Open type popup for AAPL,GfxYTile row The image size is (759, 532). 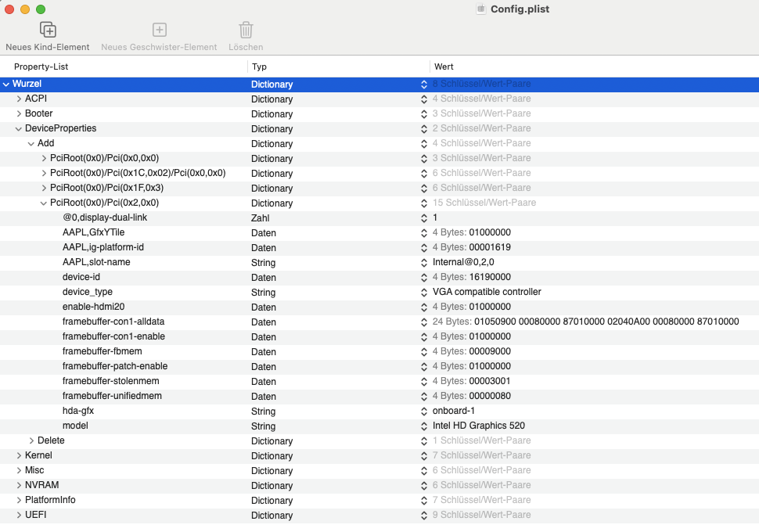pyautogui.click(x=424, y=233)
